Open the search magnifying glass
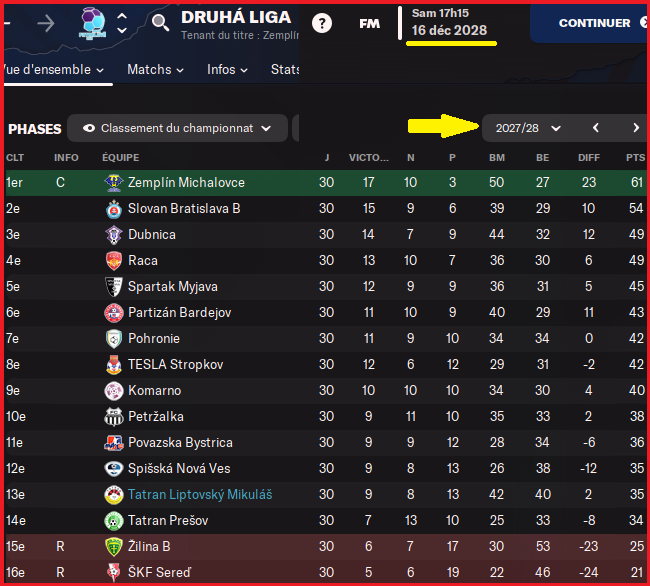Screen dimensions: 650x586 [160, 22]
